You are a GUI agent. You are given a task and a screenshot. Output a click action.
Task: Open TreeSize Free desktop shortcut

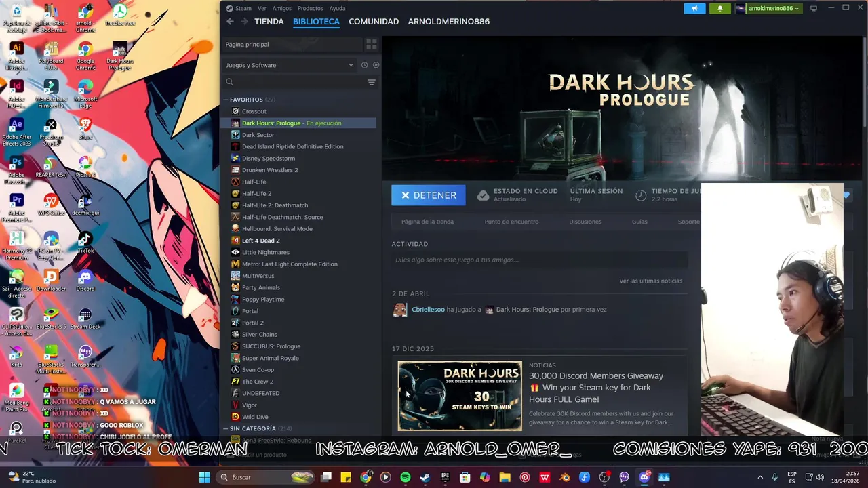pos(119,16)
